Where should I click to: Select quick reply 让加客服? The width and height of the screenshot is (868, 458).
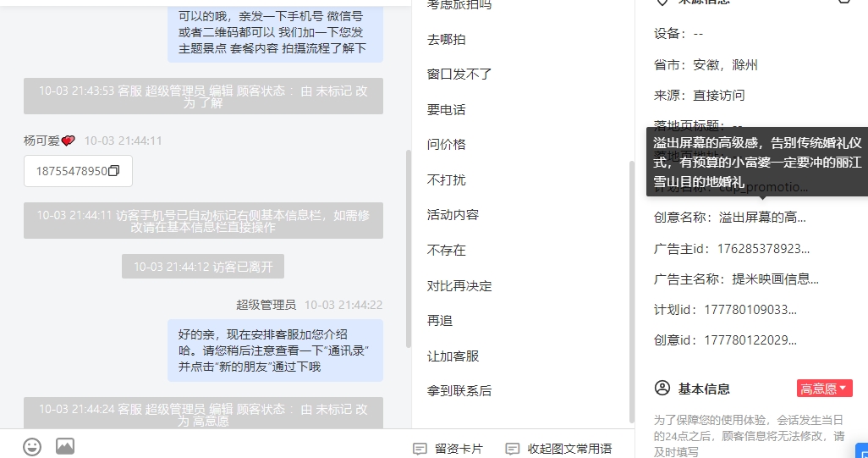point(453,356)
